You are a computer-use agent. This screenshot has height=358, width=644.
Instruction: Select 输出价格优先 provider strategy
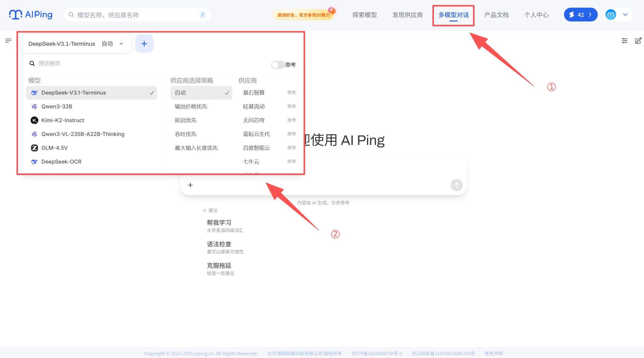coord(191,107)
